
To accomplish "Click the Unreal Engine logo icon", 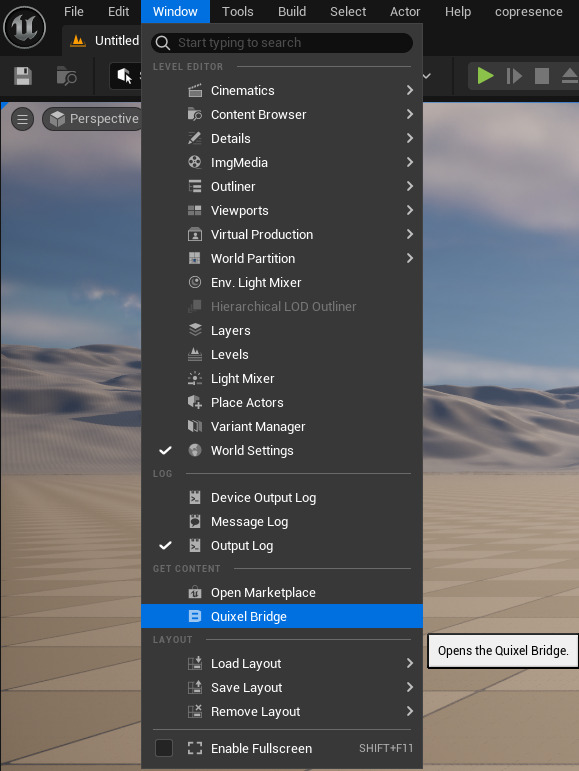I will pyautogui.click(x=25, y=27).
